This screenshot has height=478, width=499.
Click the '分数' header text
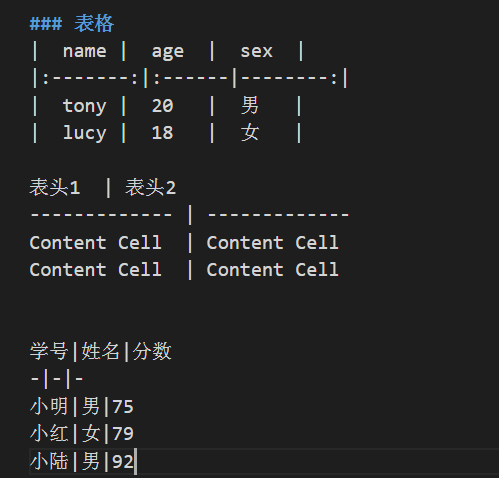[x=152, y=351]
